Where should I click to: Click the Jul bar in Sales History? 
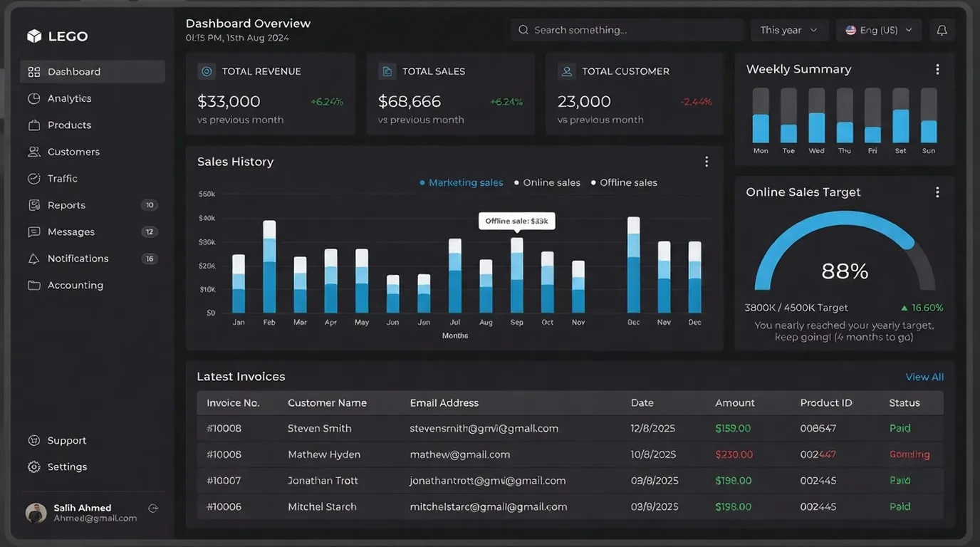455,276
